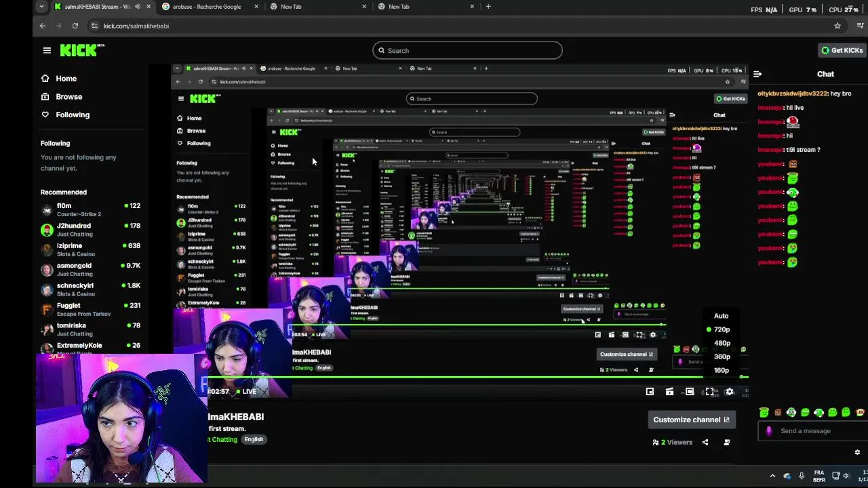This screenshot has width=868, height=488.
Task: Open recommended channel tomiriska
Action: pos(90,329)
